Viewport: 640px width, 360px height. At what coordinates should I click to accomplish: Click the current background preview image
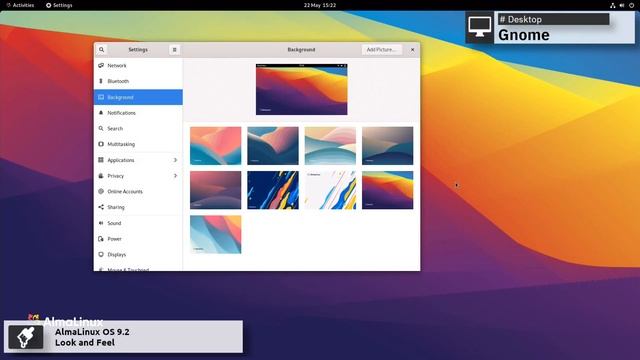302,89
